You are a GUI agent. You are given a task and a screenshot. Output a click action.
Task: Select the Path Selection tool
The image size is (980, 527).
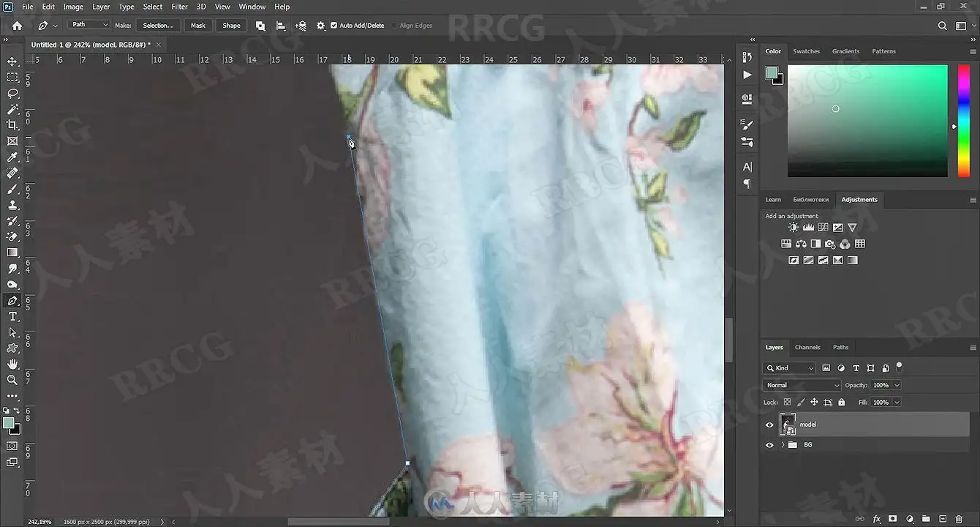tap(12, 332)
